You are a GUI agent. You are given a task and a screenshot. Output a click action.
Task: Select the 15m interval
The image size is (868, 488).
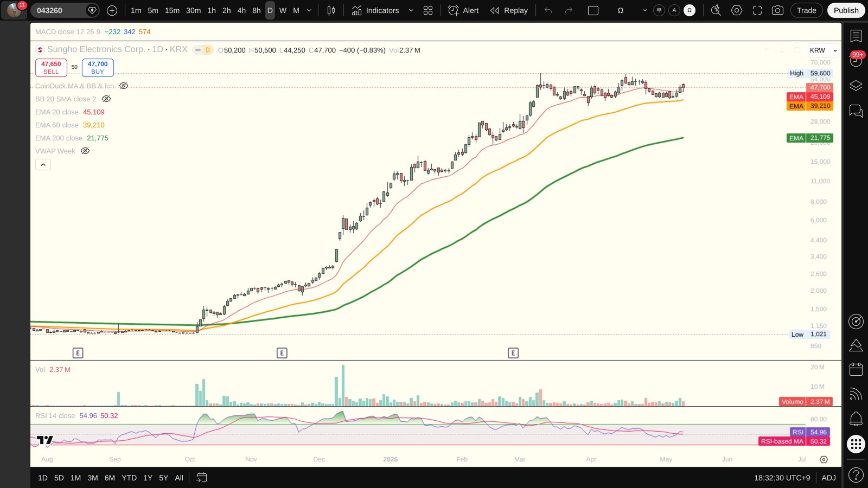point(172,10)
